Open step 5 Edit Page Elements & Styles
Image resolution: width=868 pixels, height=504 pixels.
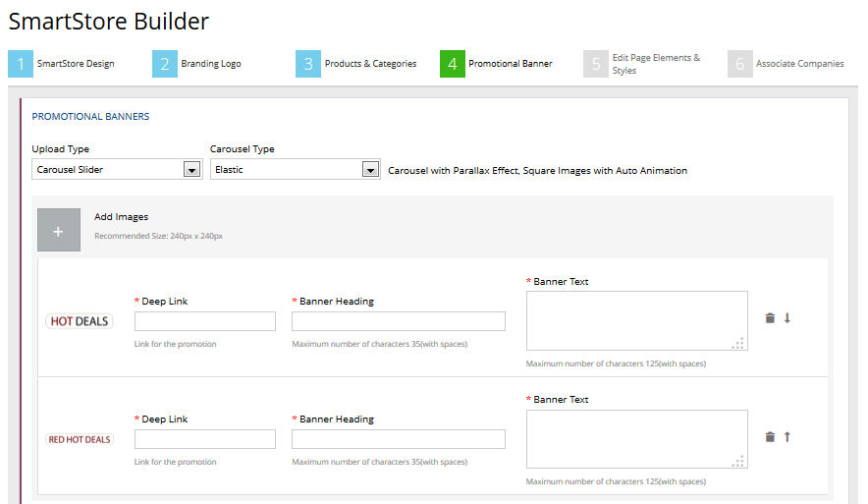click(x=643, y=64)
